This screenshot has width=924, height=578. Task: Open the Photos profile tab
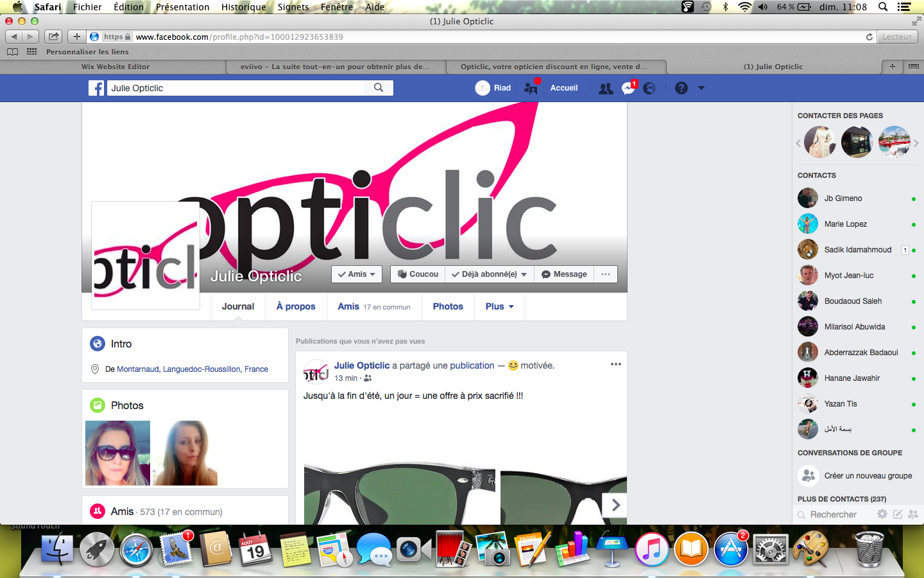coord(448,306)
